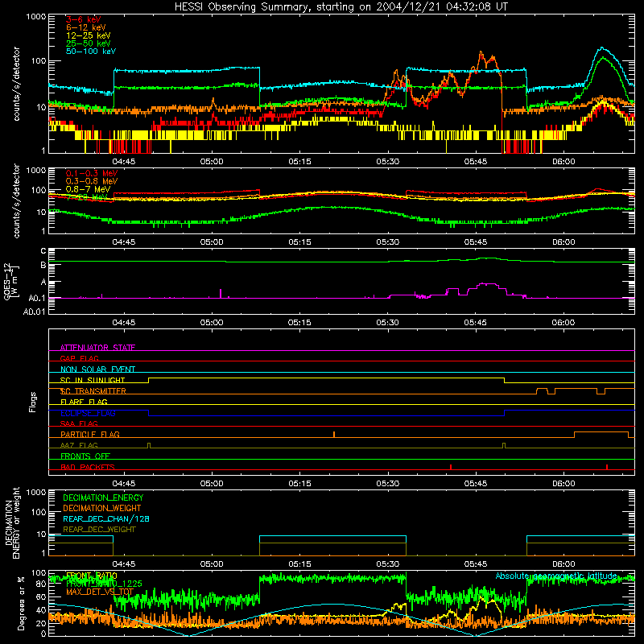The width and height of the screenshot is (644, 644).
Task: Click the FLARE_FLAG label
Action: tap(84, 402)
